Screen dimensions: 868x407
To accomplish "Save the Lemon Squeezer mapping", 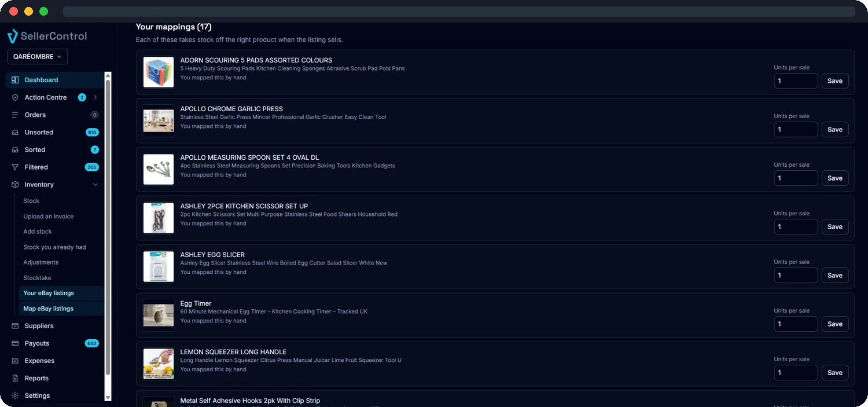I will (x=835, y=373).
